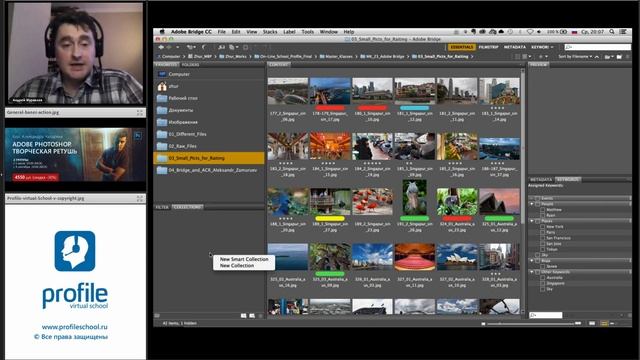The width and height of the screenshot is (640, 360).
Task: Open the workspace switcher arrow after Keywords
Action: click(x=552, y=47)
